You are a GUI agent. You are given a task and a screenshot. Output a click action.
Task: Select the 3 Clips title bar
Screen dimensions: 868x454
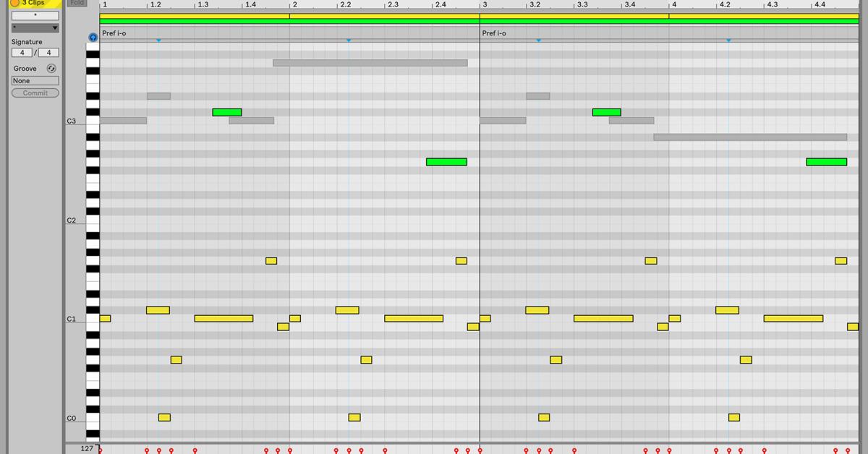(34, 3)
